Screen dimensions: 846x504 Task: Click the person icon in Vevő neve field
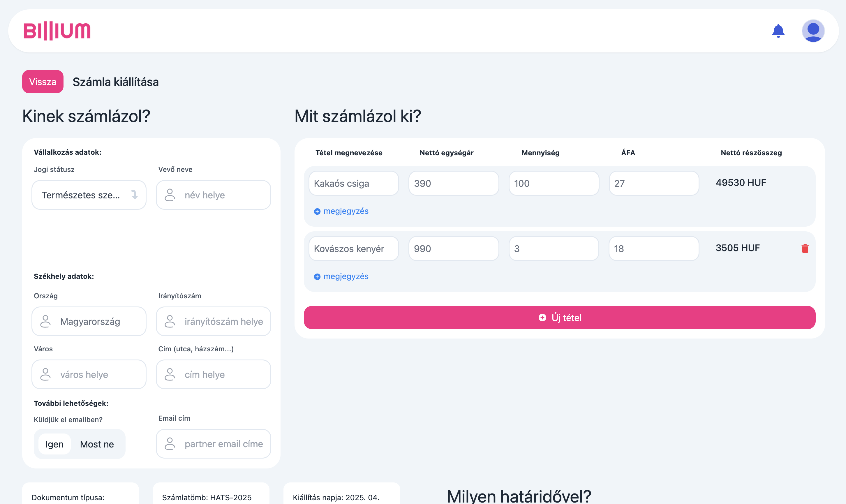coord(170,195)
